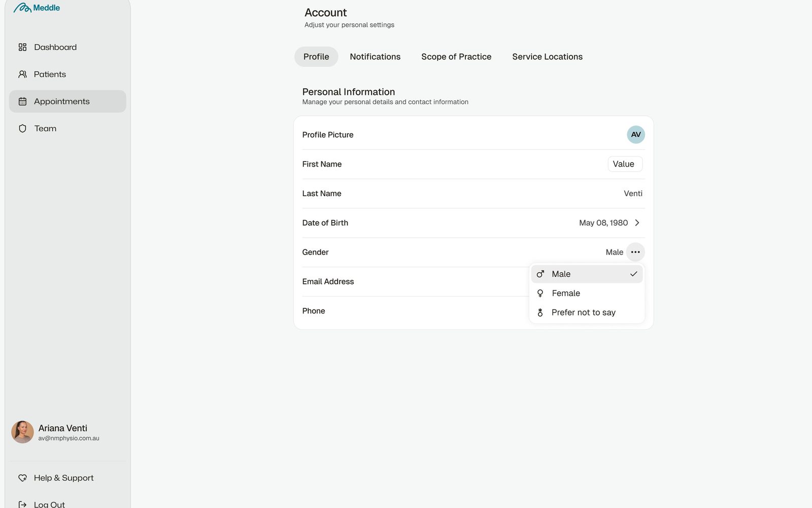Screen dimensions: 812x508
Task: Click the checkmark next to Male
Action: pyautogui.click(x=633, y=274)
